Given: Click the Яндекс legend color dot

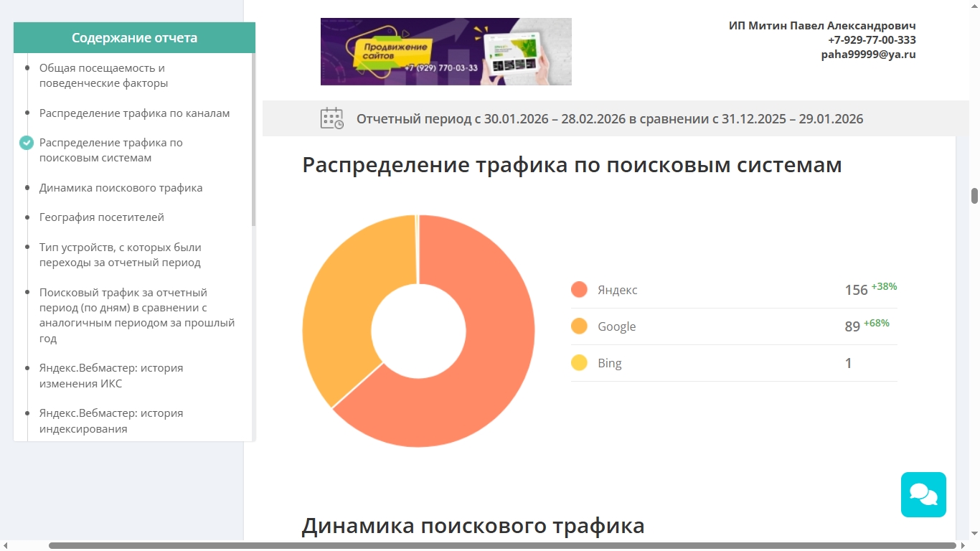Looking at the screenshot, I should point(579,290).
